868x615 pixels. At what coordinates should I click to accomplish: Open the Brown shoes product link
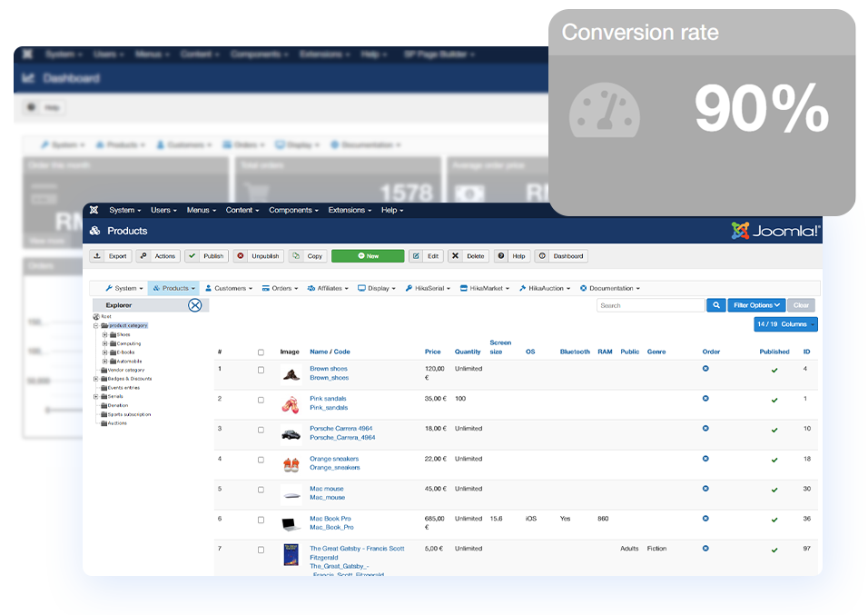(329, 369)
